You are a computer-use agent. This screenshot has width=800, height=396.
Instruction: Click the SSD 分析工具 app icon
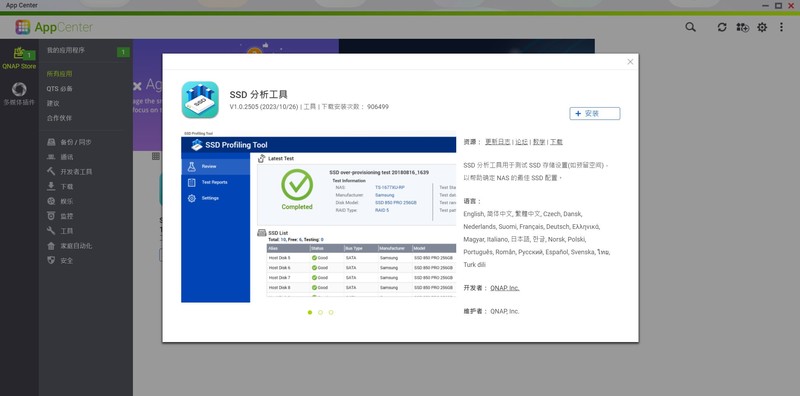[200, 100]
